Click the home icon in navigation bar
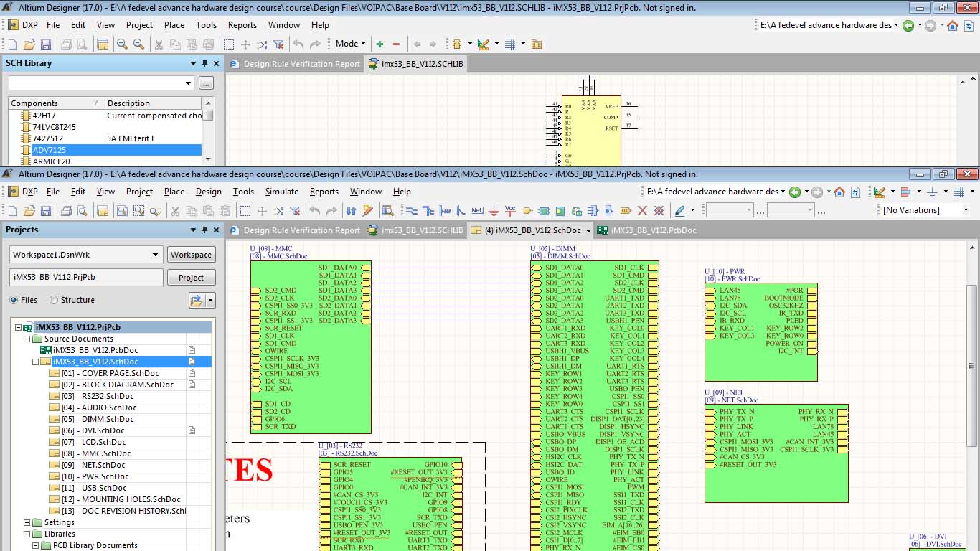The image size is (980, 551). tap(839, 192)
